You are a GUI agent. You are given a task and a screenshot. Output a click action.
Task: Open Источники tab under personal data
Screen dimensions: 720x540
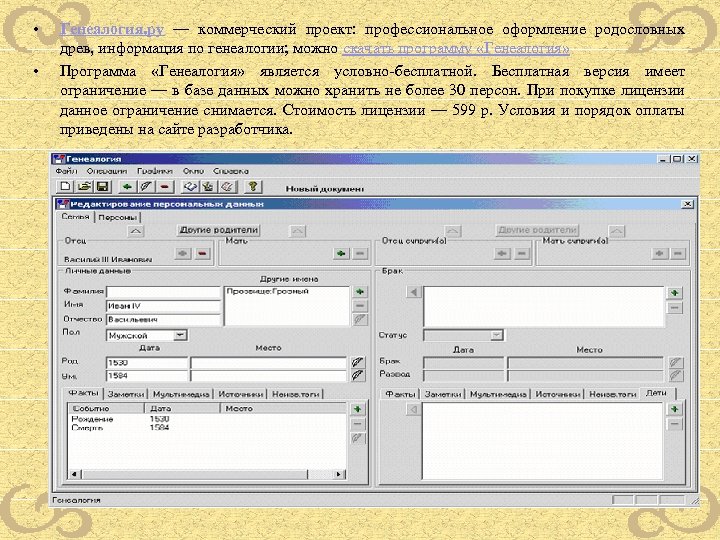pos(240,394)
